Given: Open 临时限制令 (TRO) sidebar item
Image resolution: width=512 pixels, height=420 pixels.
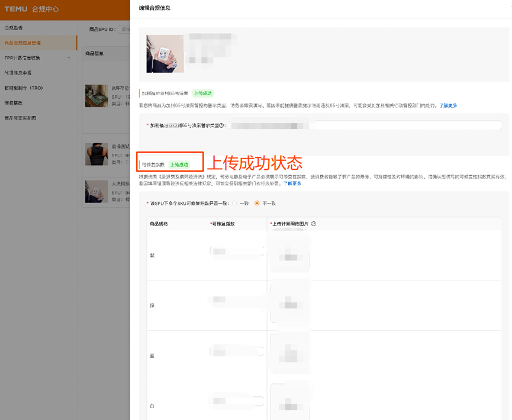Looking at the screenshot, I should pyautogui.click(x=24, y=88).
